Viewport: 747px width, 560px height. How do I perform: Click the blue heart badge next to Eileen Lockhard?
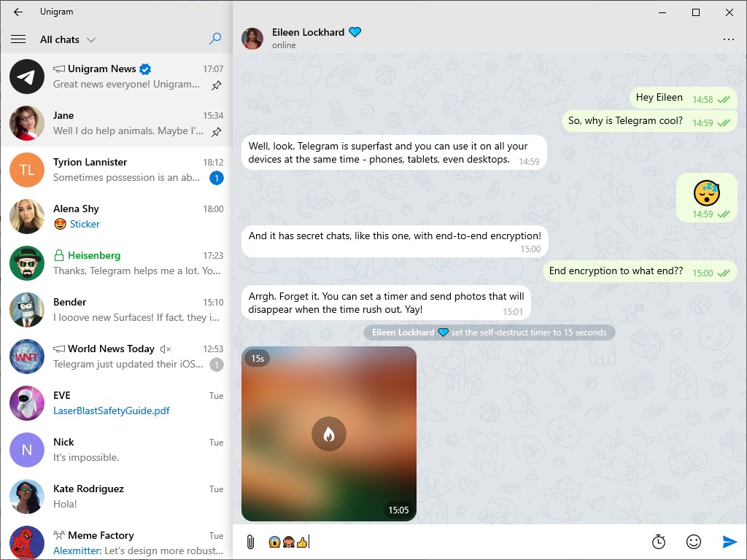(355, 32)
